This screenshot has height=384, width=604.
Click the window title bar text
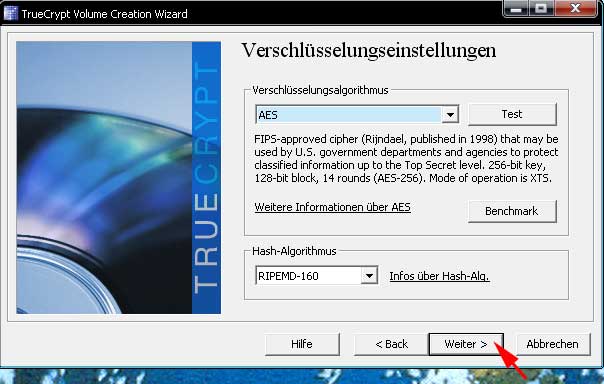[x=104, y=14]
